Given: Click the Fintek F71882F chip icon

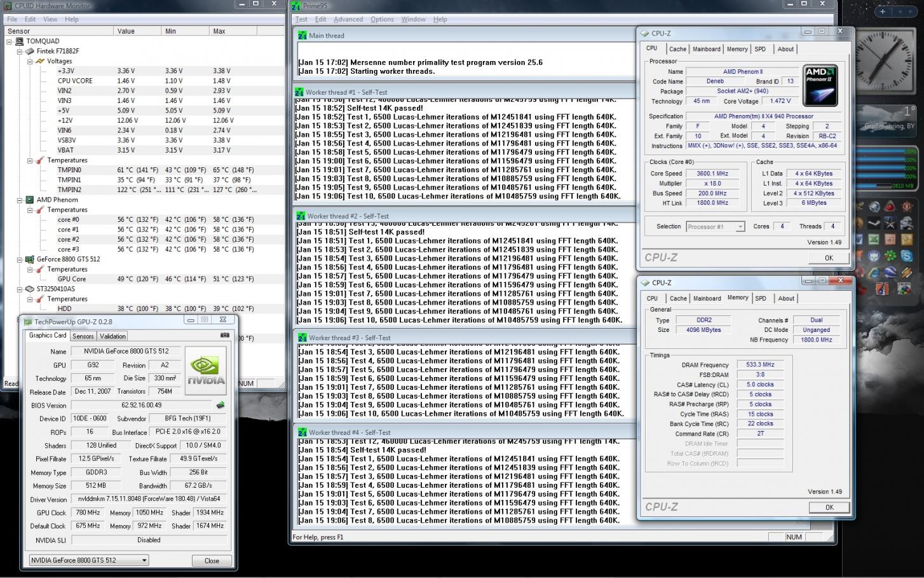Looking at the screenshot, I should [x=30, y=52].
